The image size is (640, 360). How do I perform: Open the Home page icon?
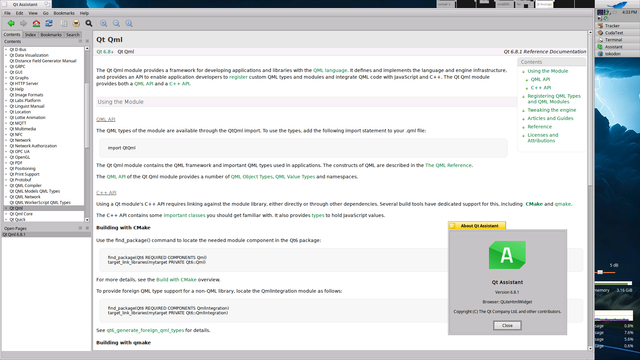click(36, 23)
